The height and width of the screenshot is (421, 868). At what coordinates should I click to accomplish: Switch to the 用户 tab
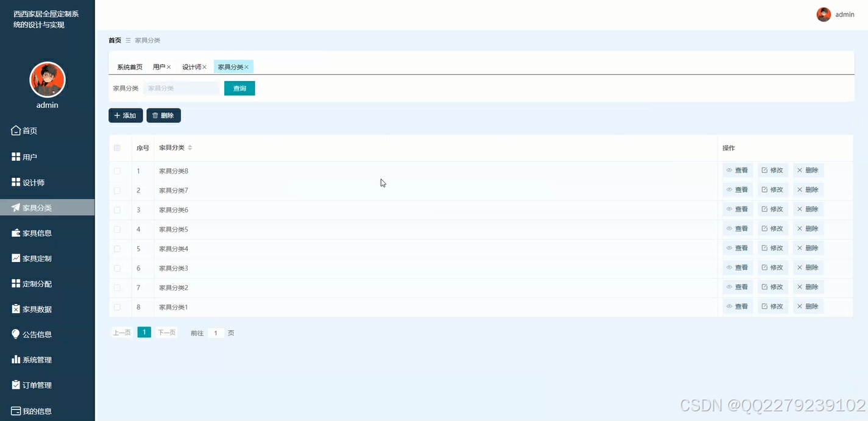(158, 66)
